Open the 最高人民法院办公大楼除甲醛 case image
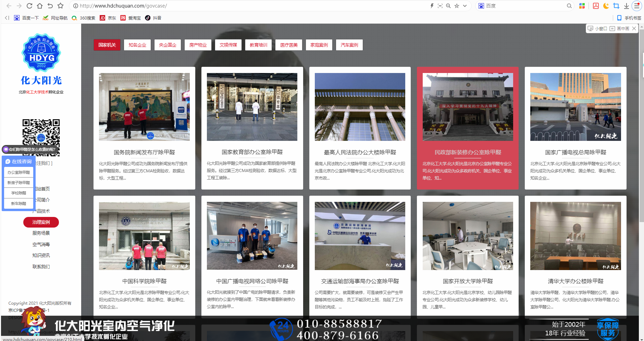 [x=360, y=107]
